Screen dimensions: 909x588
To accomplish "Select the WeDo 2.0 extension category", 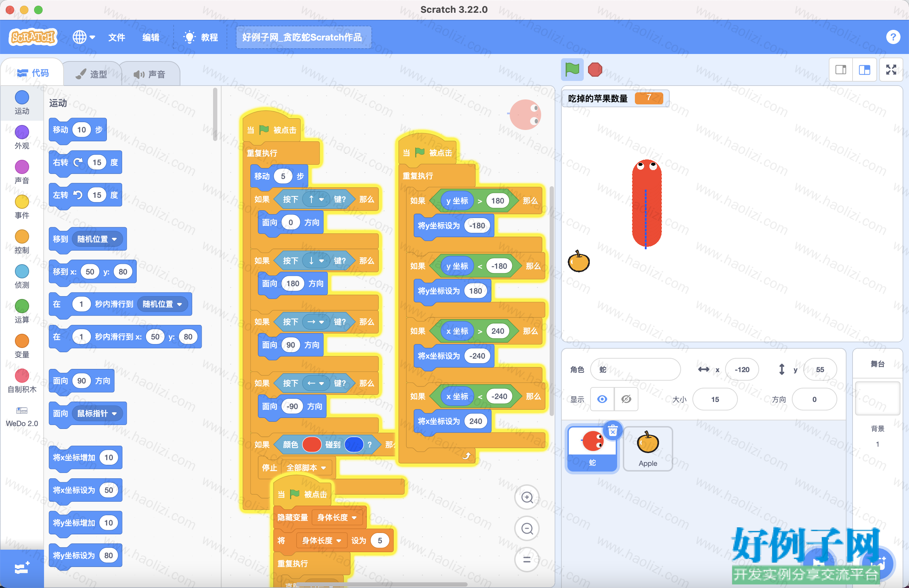I will (x=22, y=416).
